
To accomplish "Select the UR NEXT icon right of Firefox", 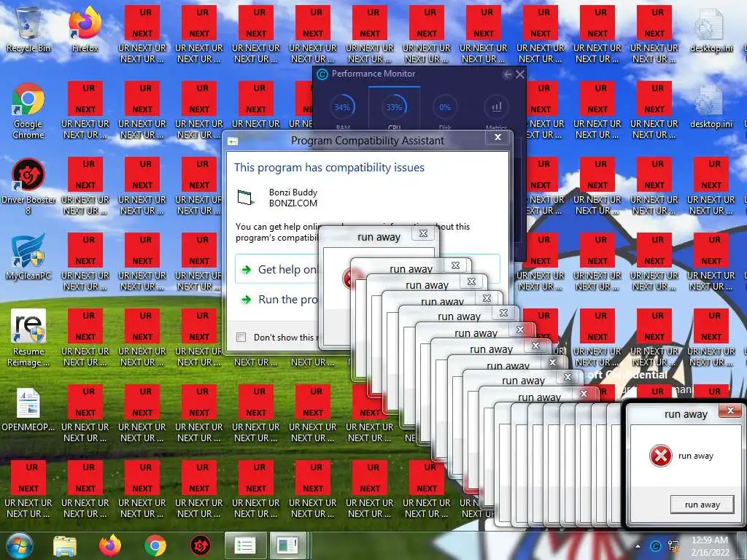I will [142, 34].
